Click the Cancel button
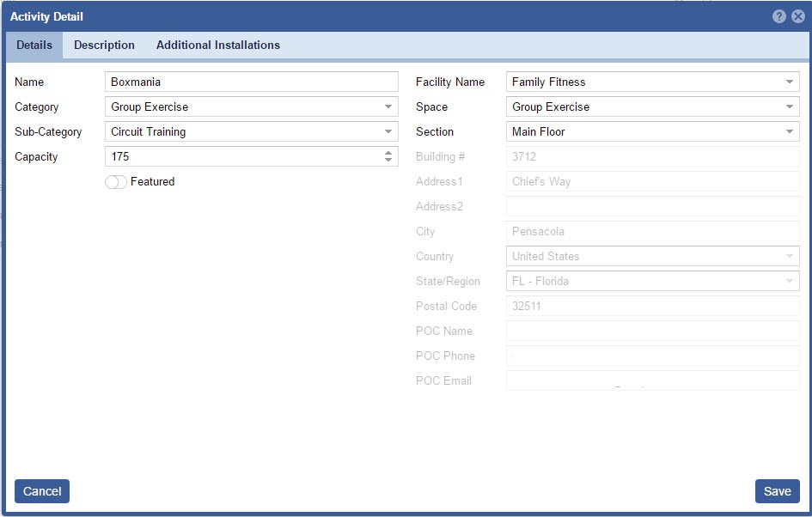The width and height of the screenshot is (812, 517). pyautogui.click(x=42, y=491)
